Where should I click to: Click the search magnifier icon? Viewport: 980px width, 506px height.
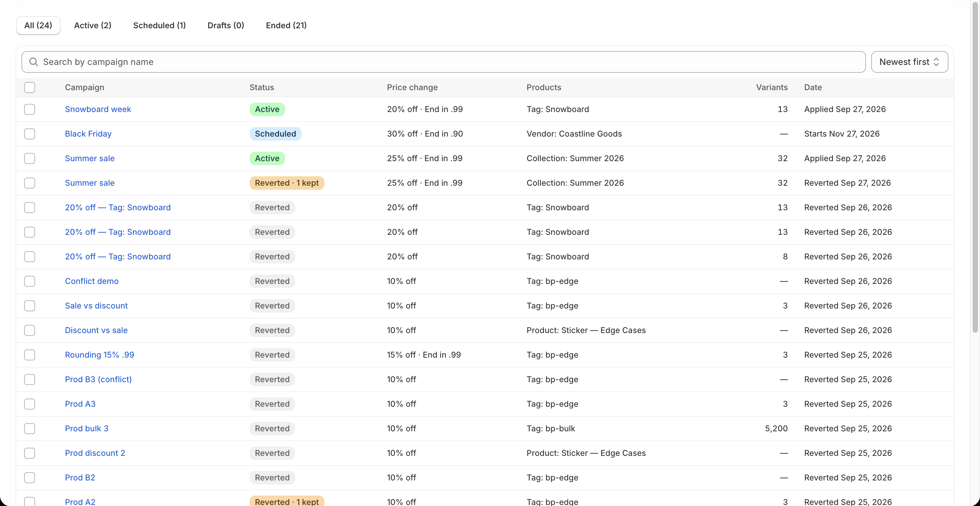coord(33,62)
